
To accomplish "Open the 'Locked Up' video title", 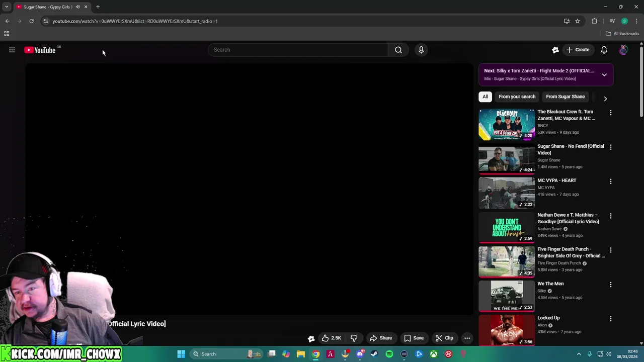I will pyautogui.click(x=548, y=318).
